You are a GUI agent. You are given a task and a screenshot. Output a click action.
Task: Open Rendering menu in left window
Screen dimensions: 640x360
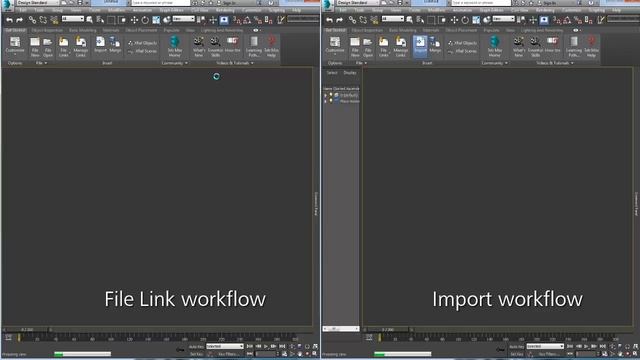225,10
